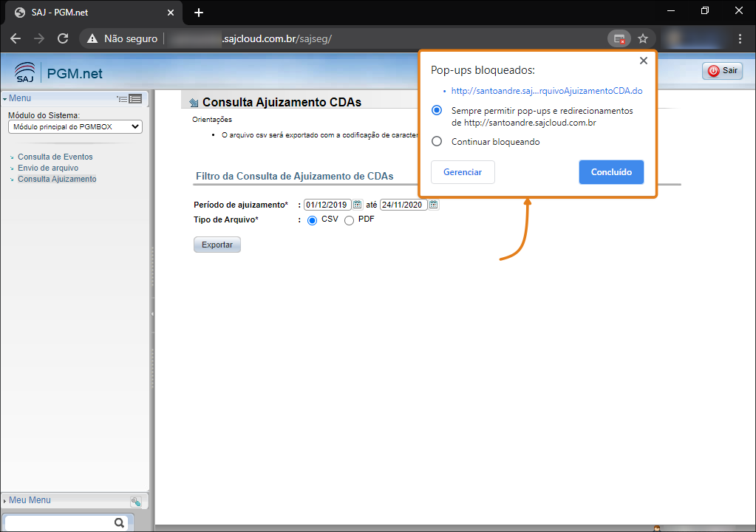This screenshot has width=756, height=532.
Task: Open the start date calendar picker
Action: click(x=357, y=205)
